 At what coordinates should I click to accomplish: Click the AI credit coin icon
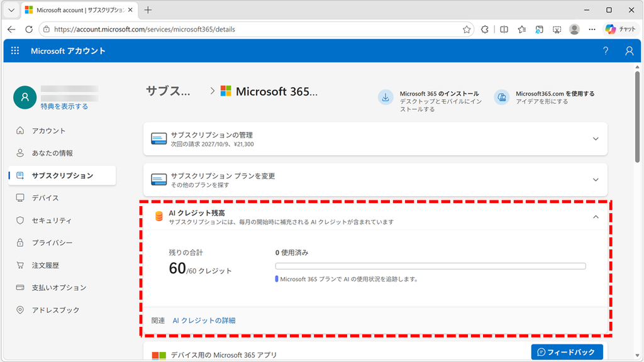pyautogui.click(x=158, y=216)
